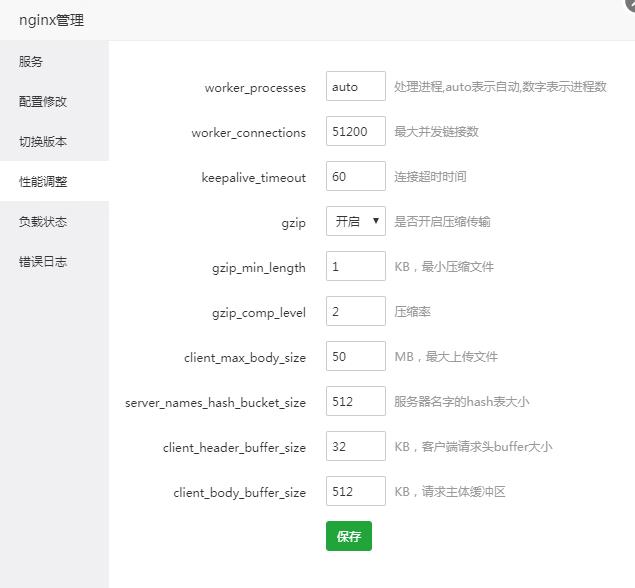Expand the gzip 开启 dropdown
635x588 pixels.
[x=356, y=221]
